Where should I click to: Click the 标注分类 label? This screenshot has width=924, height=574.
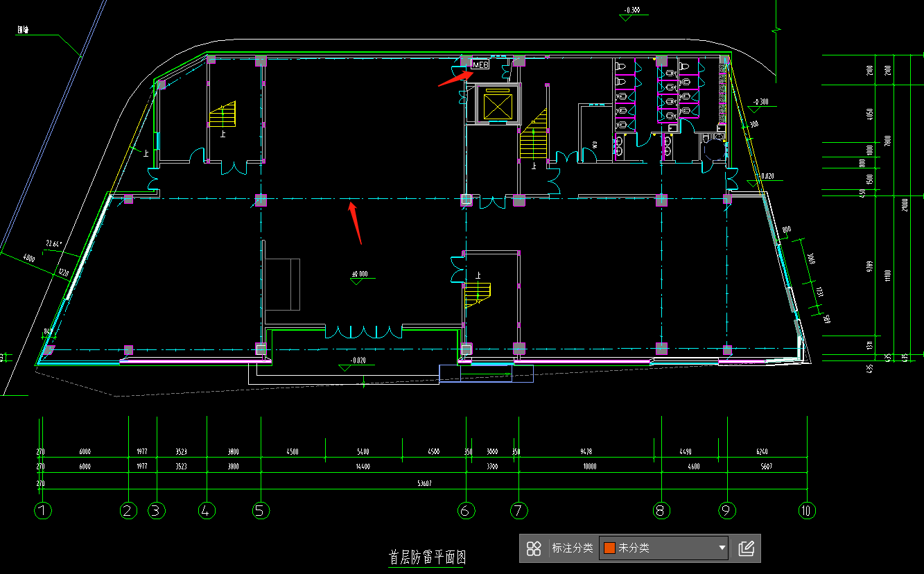click(x=572, y=548)
